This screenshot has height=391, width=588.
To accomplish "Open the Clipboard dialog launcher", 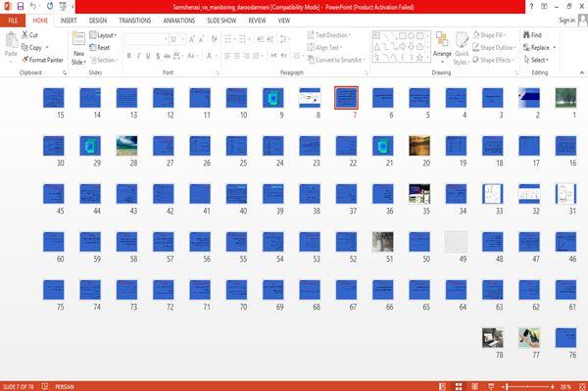I will point(65,73).
